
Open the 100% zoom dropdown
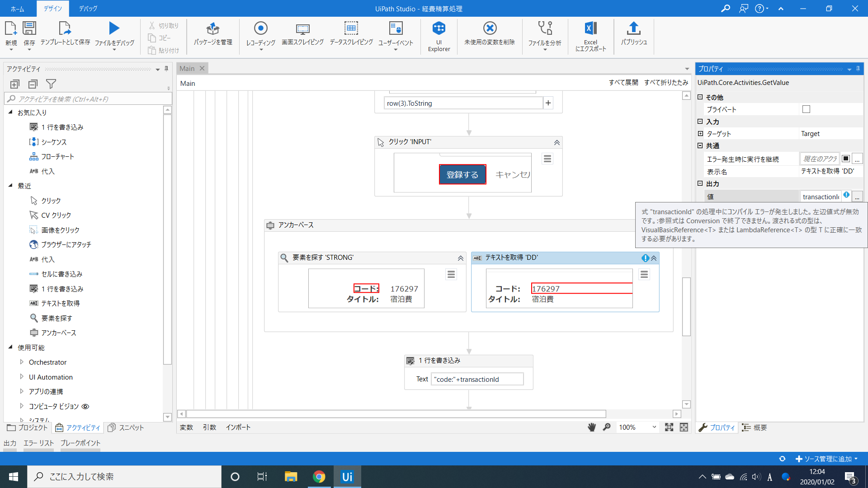pyautogui.click(x=654, y=427)
